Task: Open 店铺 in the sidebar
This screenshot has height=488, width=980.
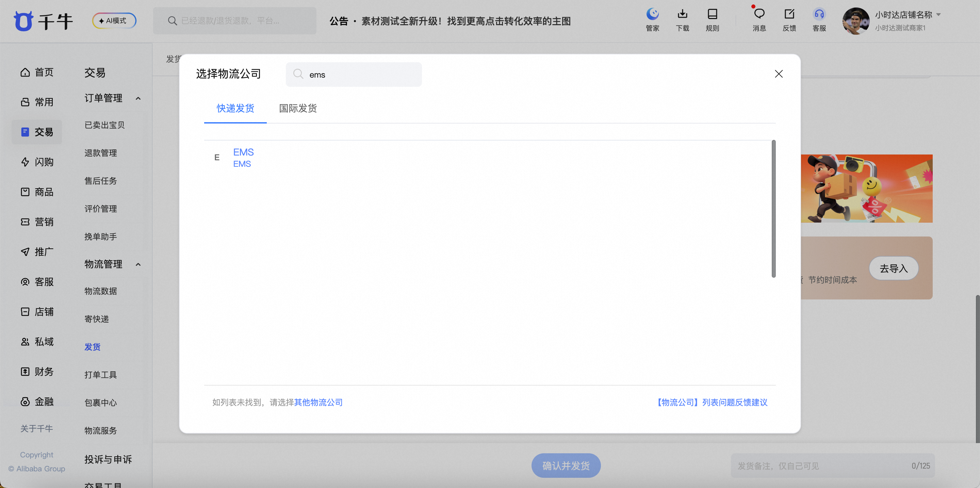Action: pyautogui.click(x=37, y=311)
